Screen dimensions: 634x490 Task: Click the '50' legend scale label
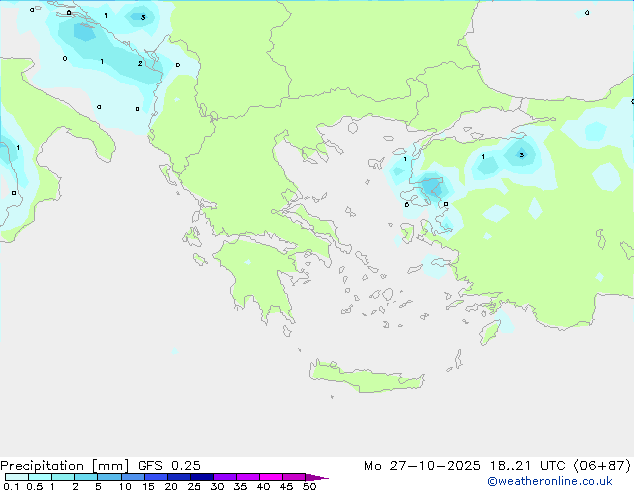pyautogui.click(x=310, y=486)
